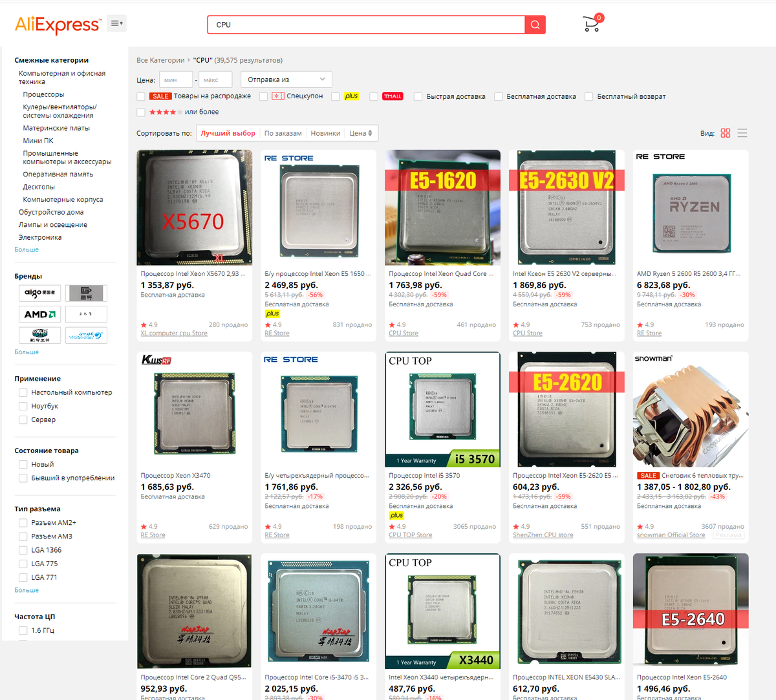The image size is (776, 700).
Task: Check the 'Сервер' option
Action: (x=23, y=419)
